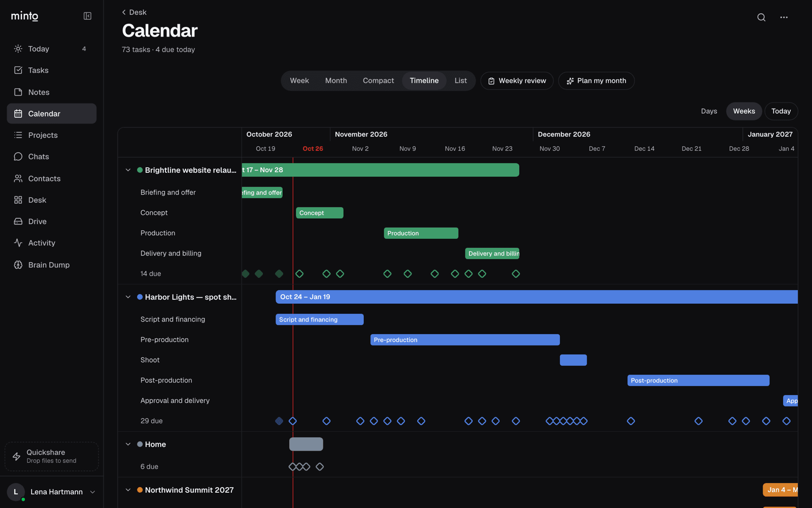Collapse the Home group chevron

(x=128, y=444)
